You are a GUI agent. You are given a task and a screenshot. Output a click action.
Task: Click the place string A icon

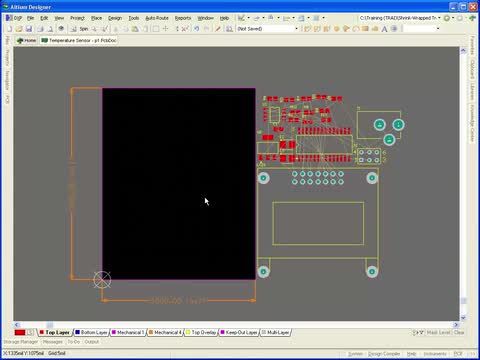click(x=384, y=29)
